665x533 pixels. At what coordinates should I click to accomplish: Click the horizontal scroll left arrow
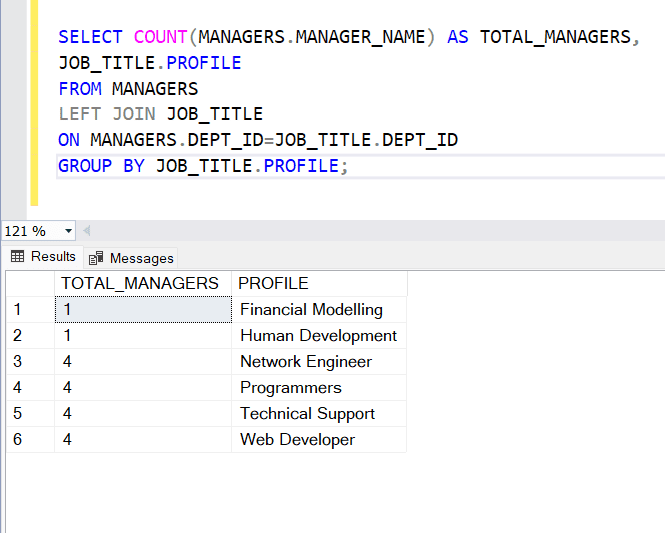coord(87,231)
